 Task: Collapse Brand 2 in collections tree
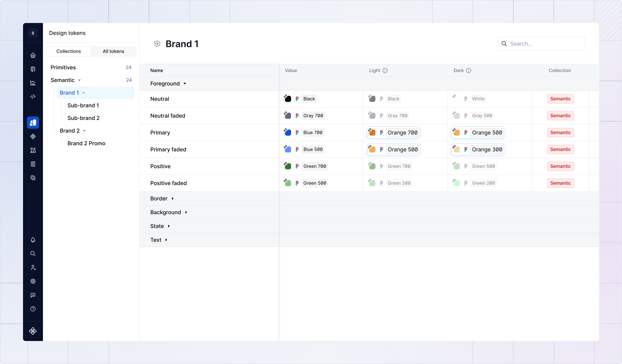coord(84,131)
